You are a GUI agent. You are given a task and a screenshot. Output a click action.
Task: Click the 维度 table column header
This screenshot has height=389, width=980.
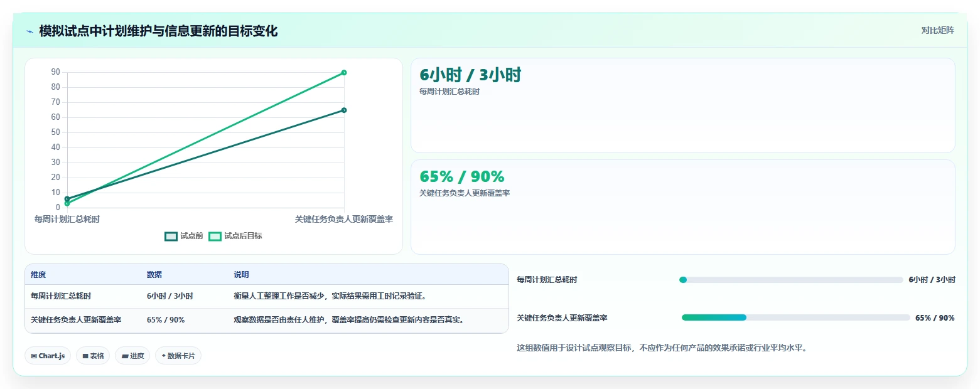[x=38, y=275]
